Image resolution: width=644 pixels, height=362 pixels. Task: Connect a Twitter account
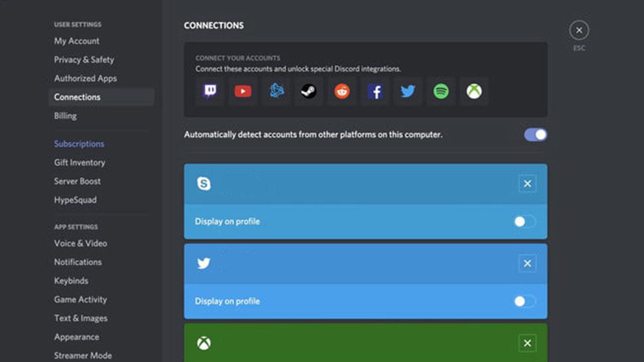point(408,91)
